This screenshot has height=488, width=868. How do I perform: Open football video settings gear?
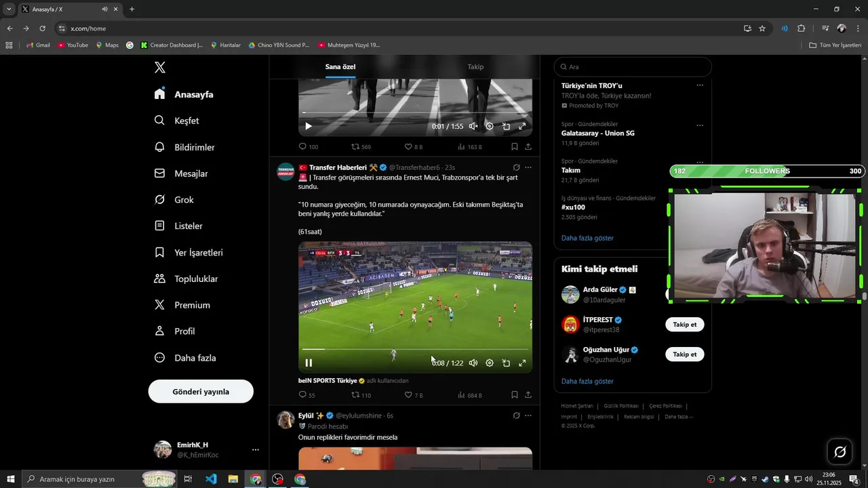(490, 363)
